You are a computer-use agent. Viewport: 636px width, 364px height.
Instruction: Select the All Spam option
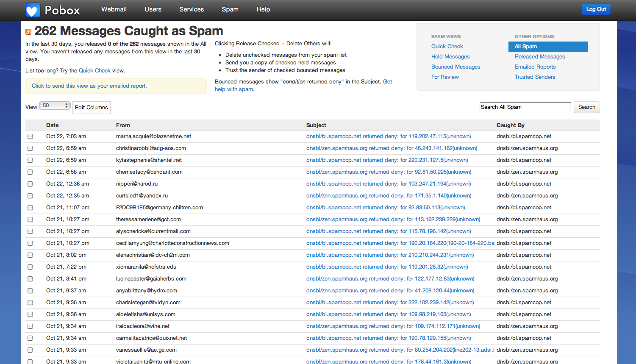click(x=548, y=47)
